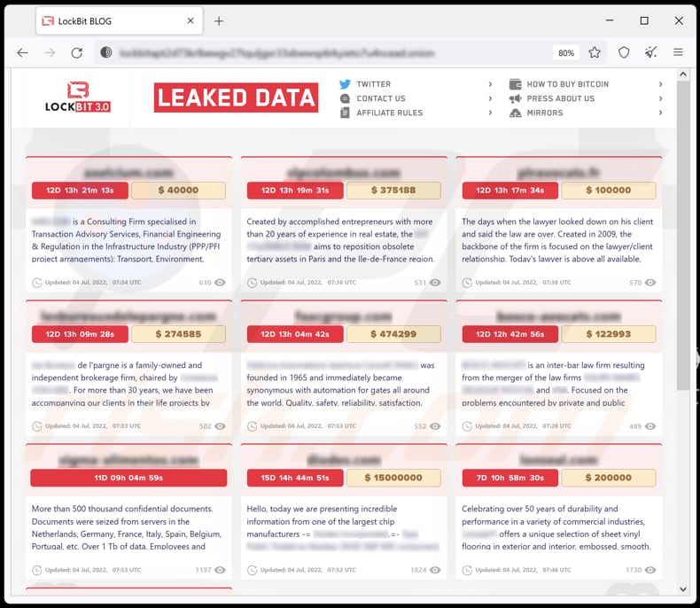This screenshot has height=608, width=700.
Task: Go back with the browser back arrow
Action: (22, 52)
